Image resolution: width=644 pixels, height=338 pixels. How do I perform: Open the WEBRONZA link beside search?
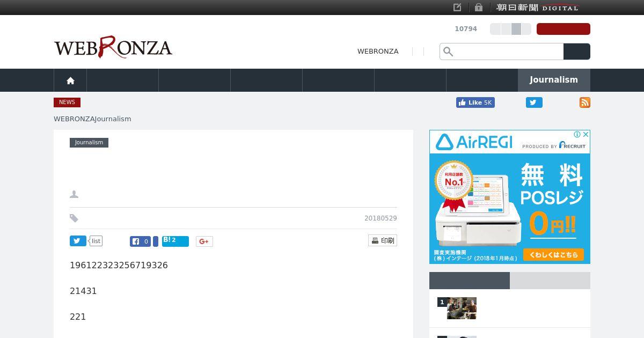click(378, 52)
